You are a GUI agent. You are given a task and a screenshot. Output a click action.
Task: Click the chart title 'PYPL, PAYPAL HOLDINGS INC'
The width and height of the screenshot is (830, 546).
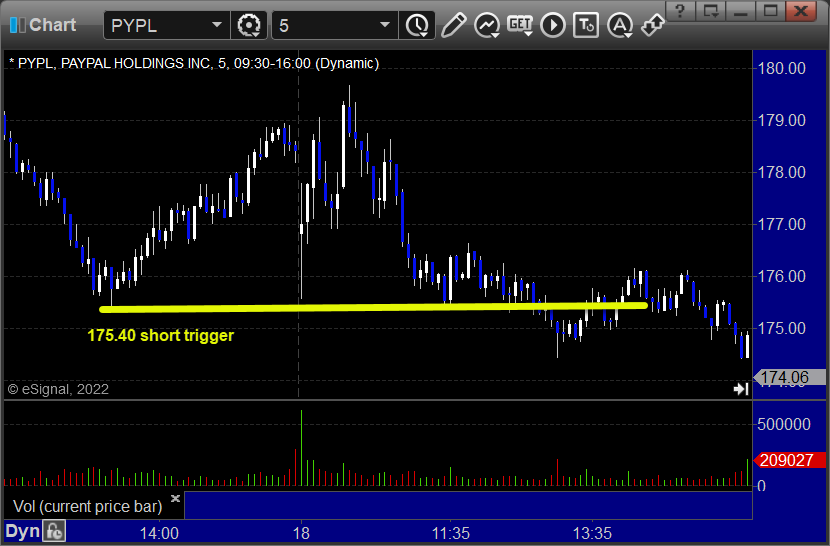114,64
